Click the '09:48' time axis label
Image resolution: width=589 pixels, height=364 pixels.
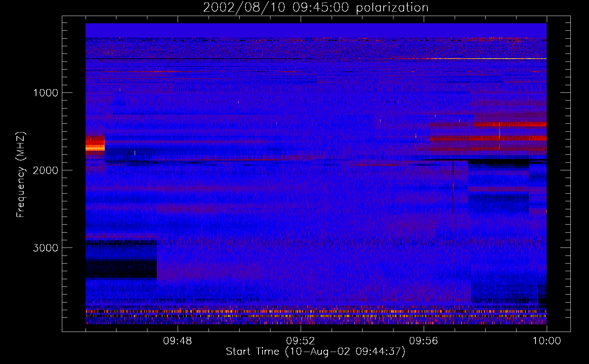click(177, 341)
